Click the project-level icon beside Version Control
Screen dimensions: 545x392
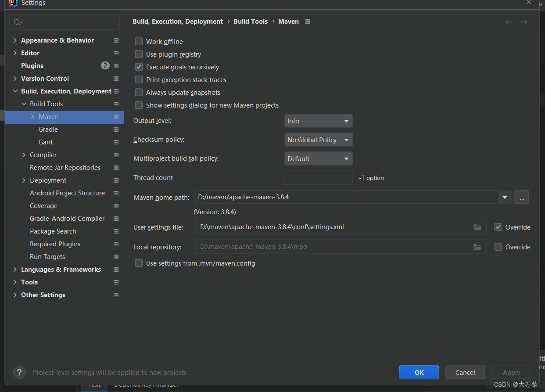pos(116,79)
